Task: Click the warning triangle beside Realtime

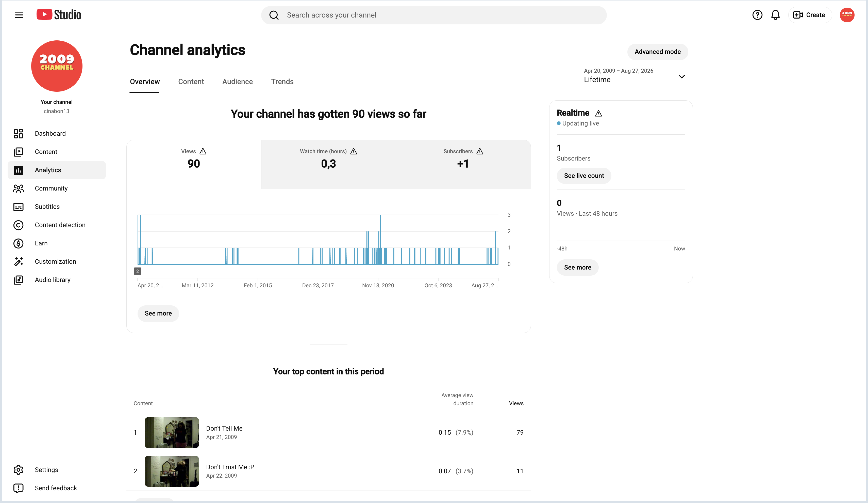Action: 599,113
